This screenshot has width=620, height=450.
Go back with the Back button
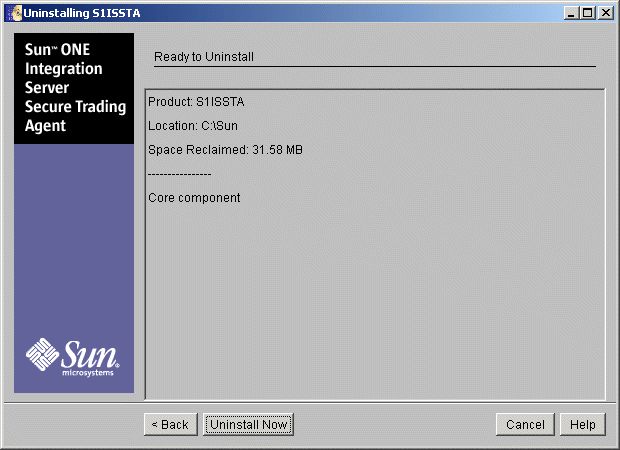tap(171, 424)
